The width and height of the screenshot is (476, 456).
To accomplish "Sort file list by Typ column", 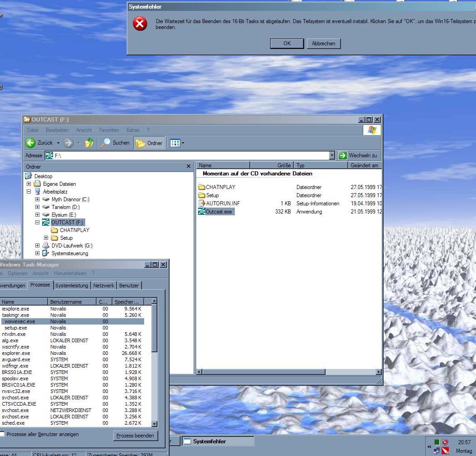I will point(321,165).
